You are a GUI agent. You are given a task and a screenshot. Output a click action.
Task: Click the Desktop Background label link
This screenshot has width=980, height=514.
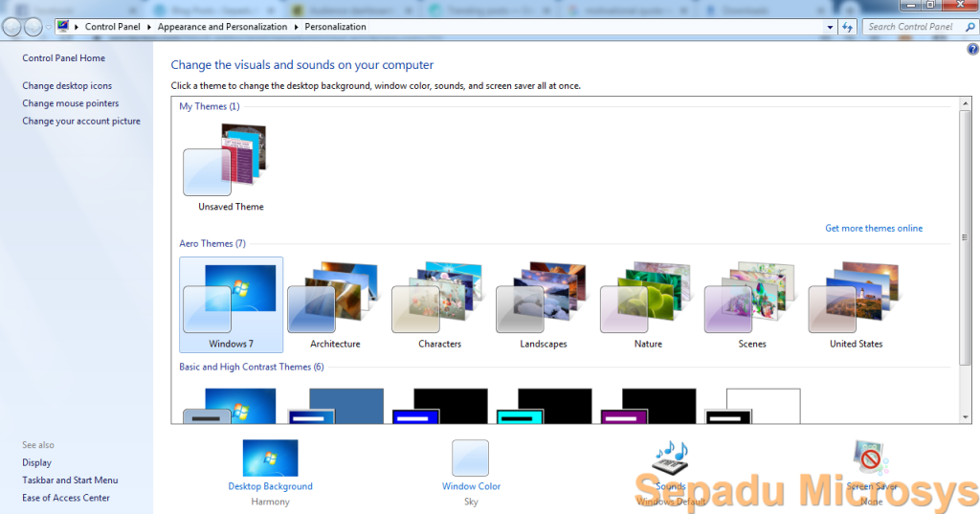[270, 486]
